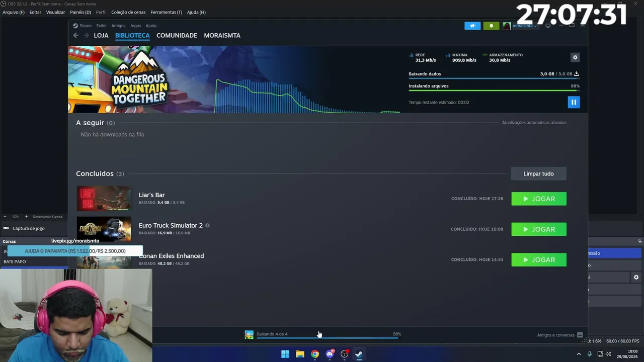The image size is (644, 362).
Task: Open the Exibir menu in Steam
Action: (102, 26)
